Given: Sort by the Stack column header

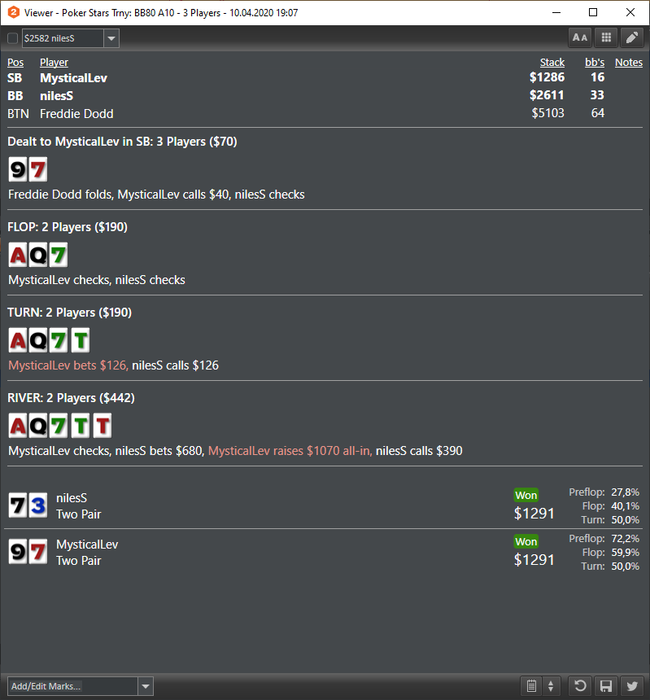Looking at the screenshot, I should 552,62.
